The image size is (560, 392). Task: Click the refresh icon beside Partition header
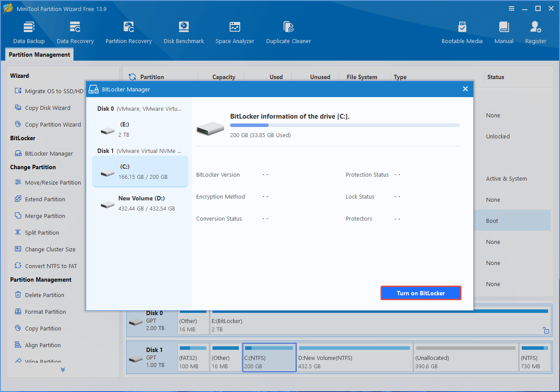tap(132, 77)
